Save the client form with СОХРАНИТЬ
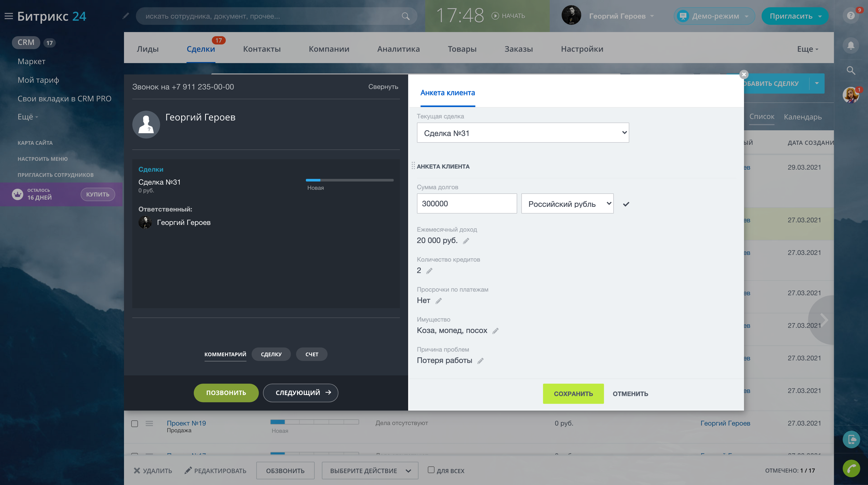 click(x=573, y=393)
